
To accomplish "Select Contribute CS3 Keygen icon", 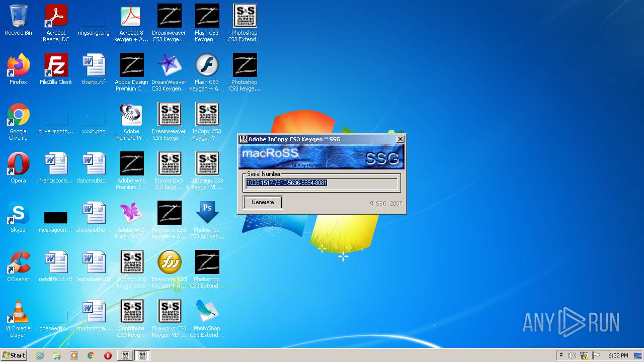I will [x=131, y=319].
